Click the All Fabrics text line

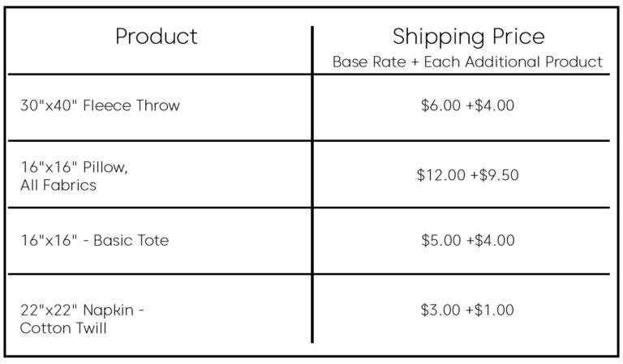point(58,185)
